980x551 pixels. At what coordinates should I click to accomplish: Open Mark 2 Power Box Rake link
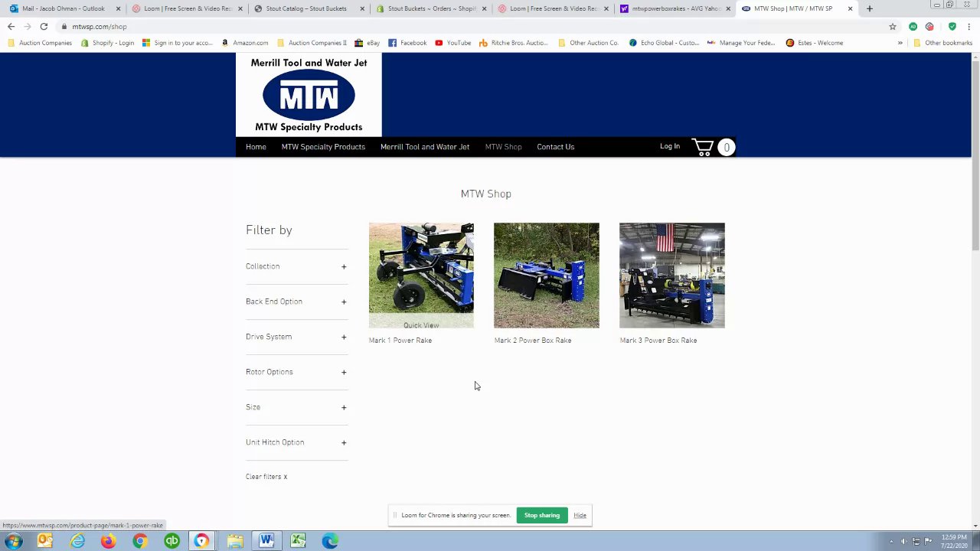(533, 341)
